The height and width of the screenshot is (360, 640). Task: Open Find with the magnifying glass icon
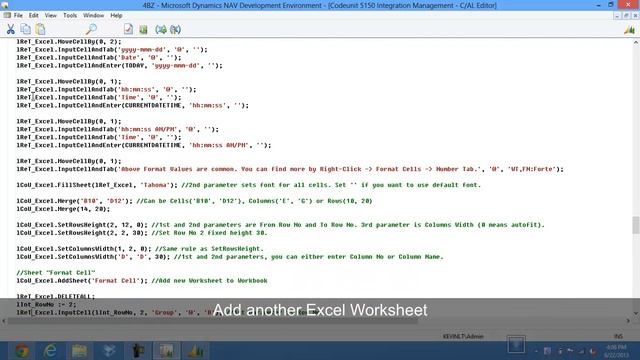(91, 29)
